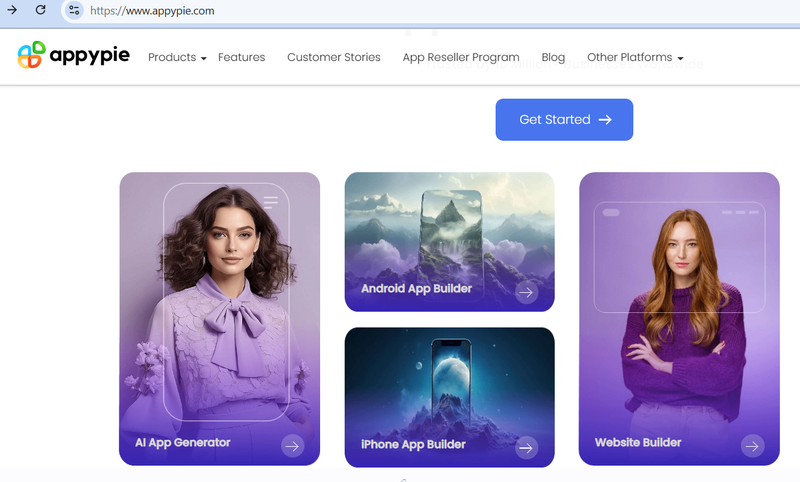The image size is (800, 482).
Task: Click browser forward arrow
Action: click(12, 10)
